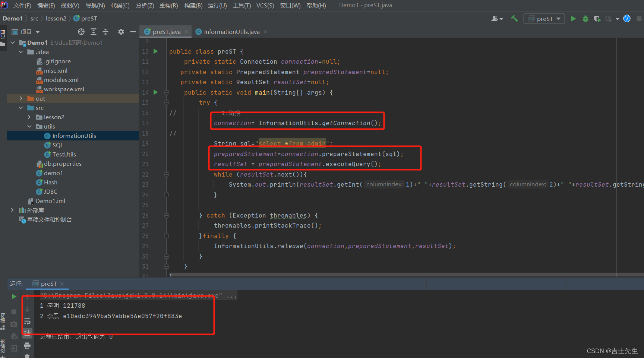
Task: Open the 运行(U) menu
Action: click(217, 5)
